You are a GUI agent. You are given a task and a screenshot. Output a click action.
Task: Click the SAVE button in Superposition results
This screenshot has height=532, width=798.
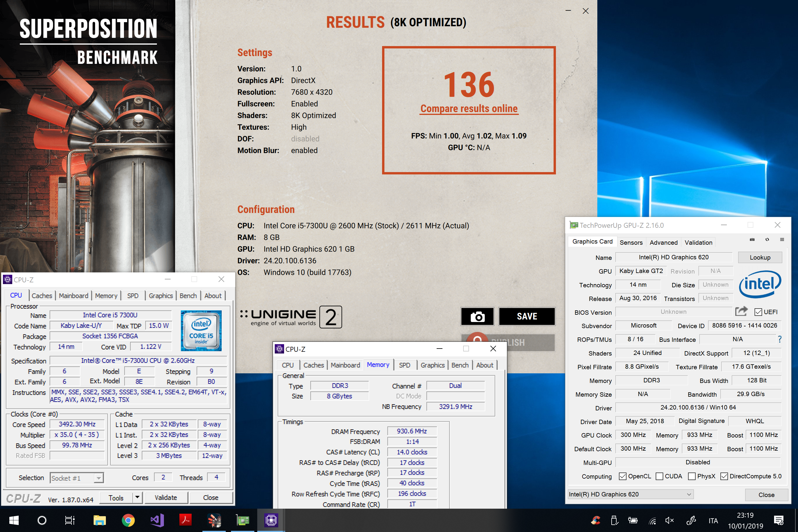tap(526, 316)
